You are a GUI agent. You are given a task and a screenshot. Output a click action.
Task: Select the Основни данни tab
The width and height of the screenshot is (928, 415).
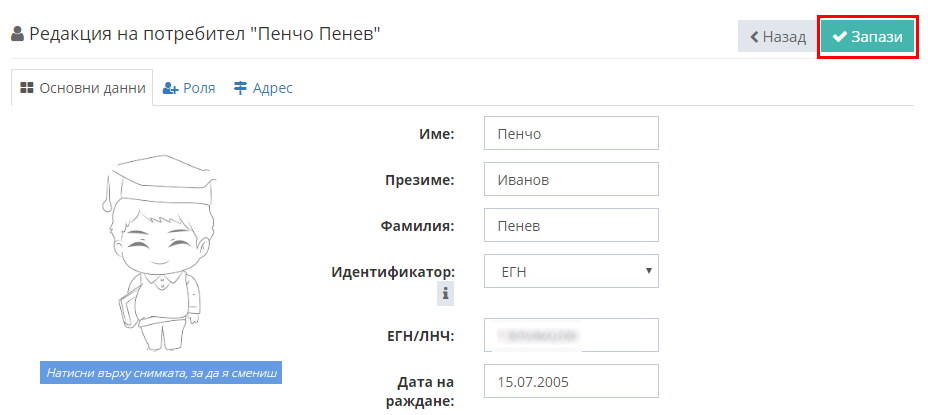click(82, 88)
